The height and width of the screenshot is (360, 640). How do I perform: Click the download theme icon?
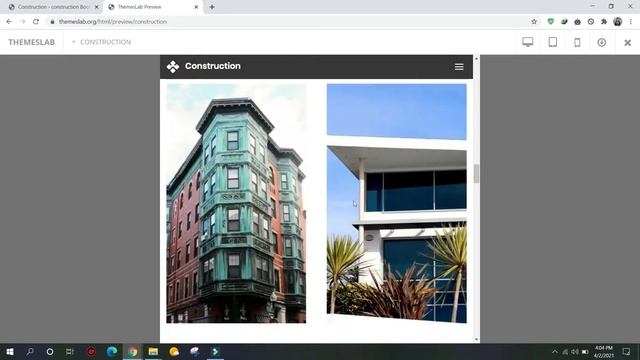(x=602, y=42)
